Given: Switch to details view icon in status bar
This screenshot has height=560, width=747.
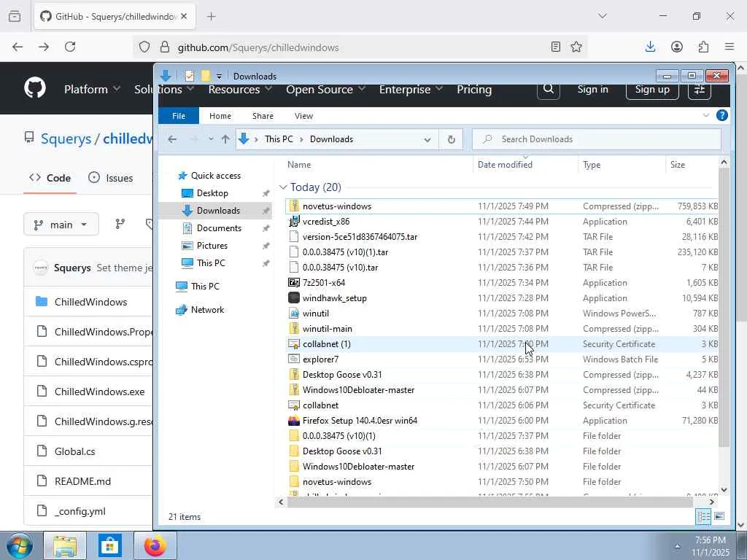Looking at the screenshot, I should pos(703,517).
